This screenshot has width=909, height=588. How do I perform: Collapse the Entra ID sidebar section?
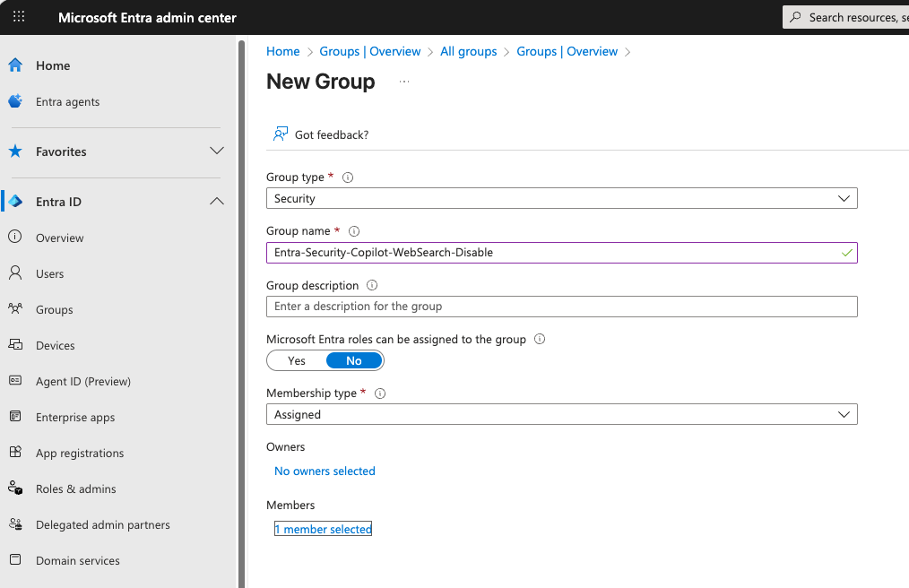(216, 202)
